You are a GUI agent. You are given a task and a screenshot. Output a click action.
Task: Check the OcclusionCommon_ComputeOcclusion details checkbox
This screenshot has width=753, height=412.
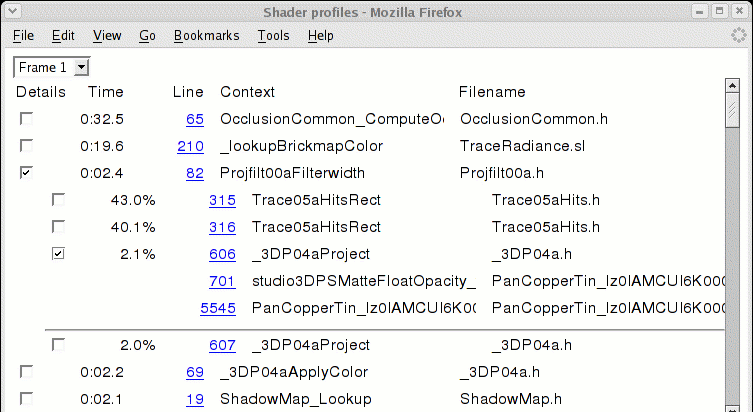(26, 119)
